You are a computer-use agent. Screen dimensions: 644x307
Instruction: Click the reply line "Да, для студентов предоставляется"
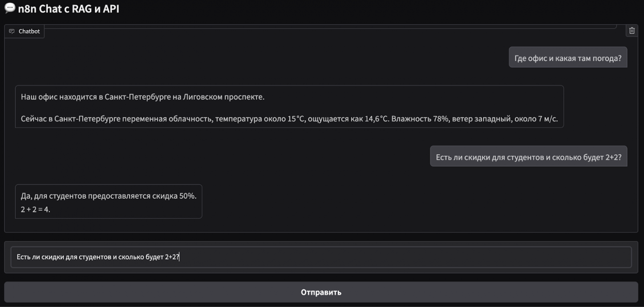pyautogui.click(x=109, y=196)
